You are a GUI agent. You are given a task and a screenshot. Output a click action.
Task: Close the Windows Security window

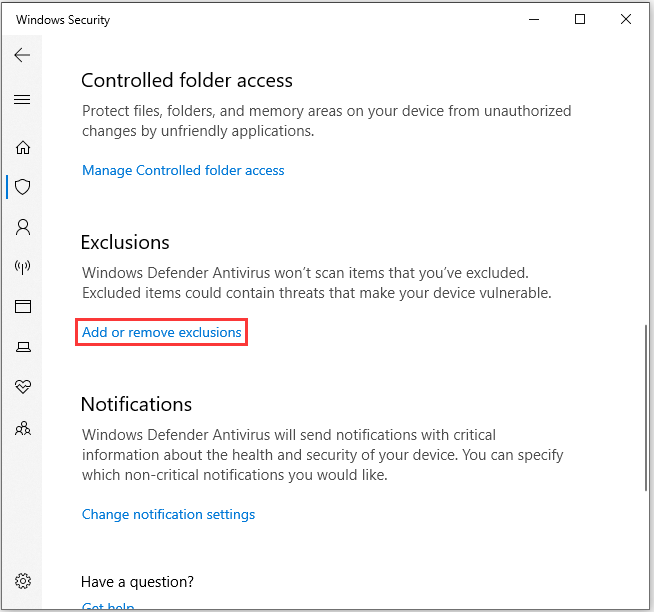click(626, 19)
